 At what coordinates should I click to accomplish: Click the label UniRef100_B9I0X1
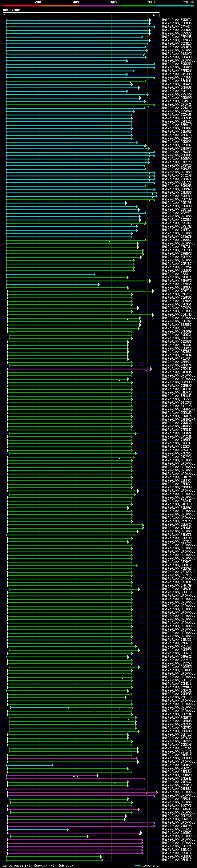[x=177, y=104]
